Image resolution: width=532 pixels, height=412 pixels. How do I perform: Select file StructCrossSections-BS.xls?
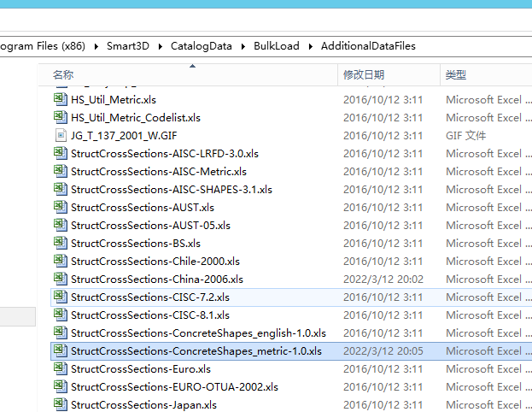136,244
